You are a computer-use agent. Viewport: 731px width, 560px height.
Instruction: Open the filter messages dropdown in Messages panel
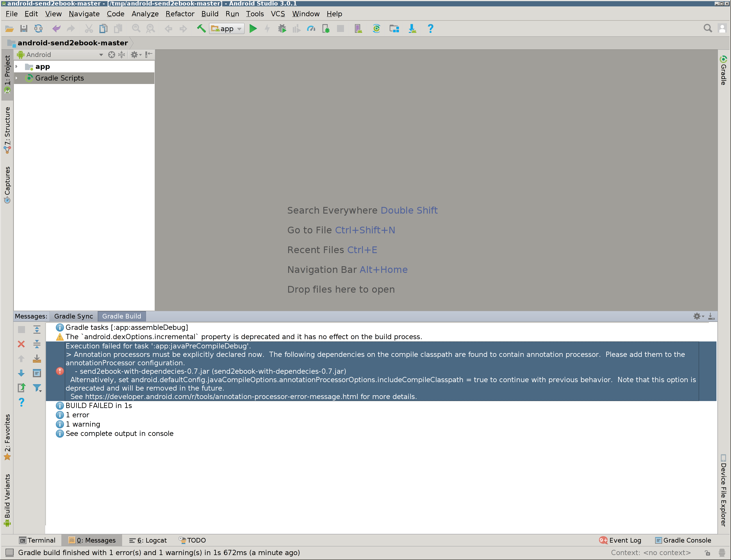point(37,388)
